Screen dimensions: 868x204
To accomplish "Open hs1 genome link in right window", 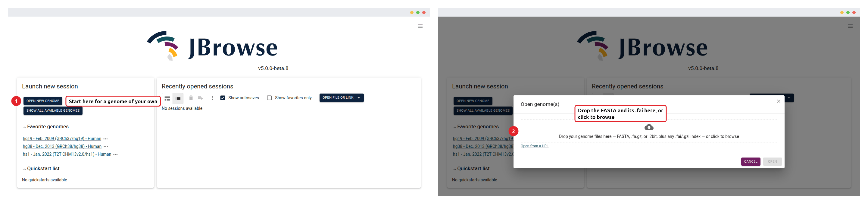I will coord(483,154).
